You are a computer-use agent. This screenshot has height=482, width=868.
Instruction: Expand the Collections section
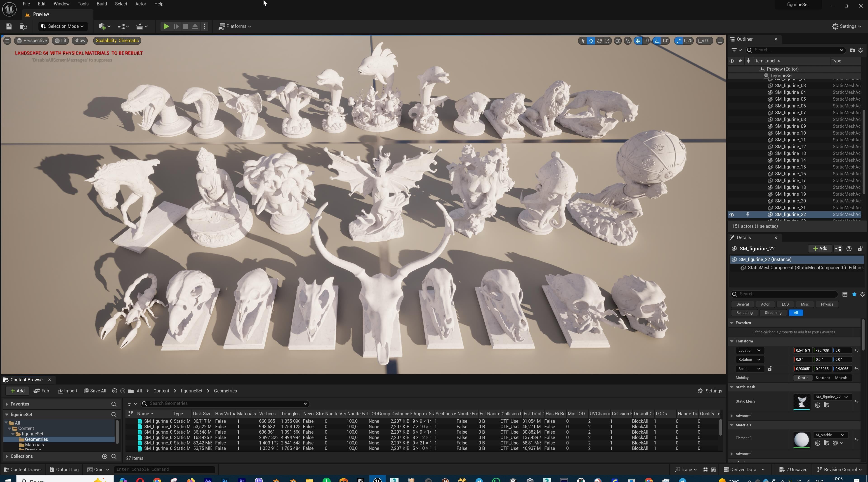tap(6, 457)
